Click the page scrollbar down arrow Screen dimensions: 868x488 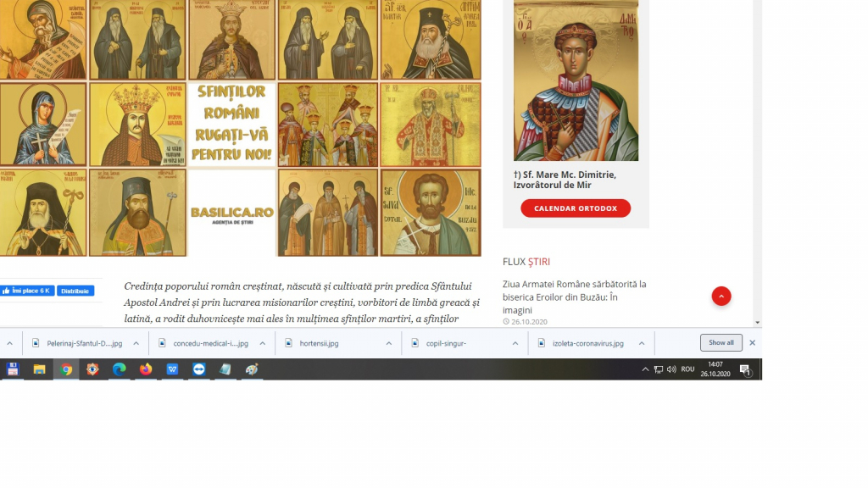(x=757, y=323)
